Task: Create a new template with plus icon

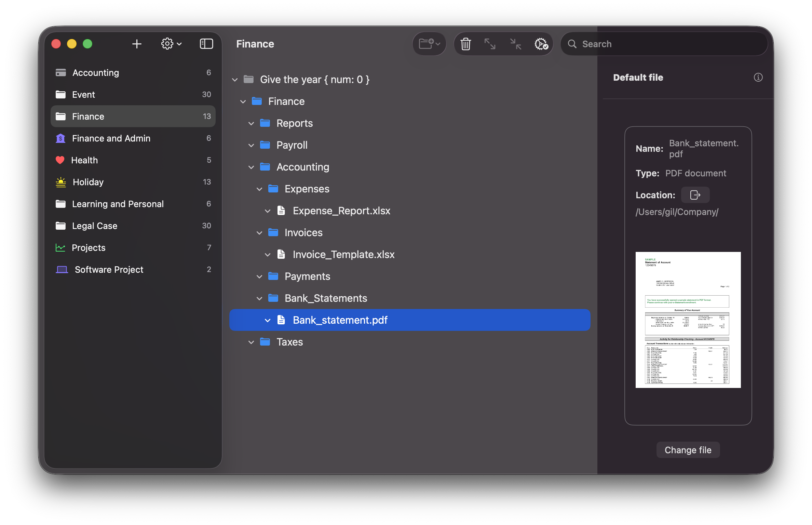Action: coord(137,44)
